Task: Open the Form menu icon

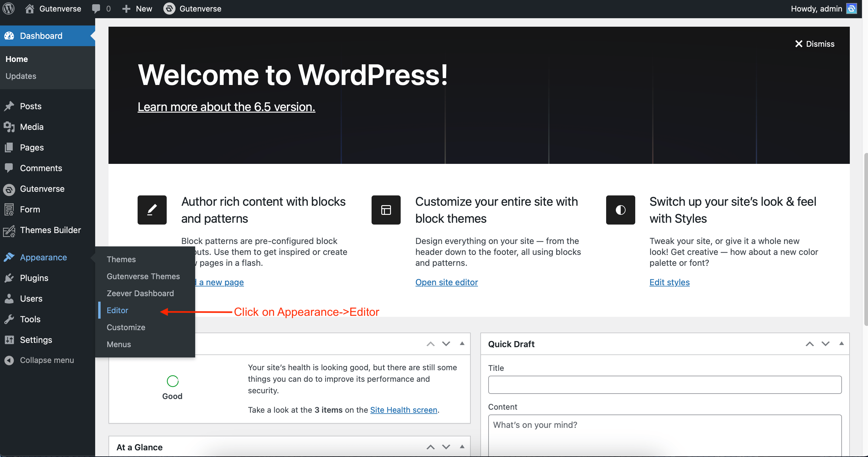Action: [9, 209]
